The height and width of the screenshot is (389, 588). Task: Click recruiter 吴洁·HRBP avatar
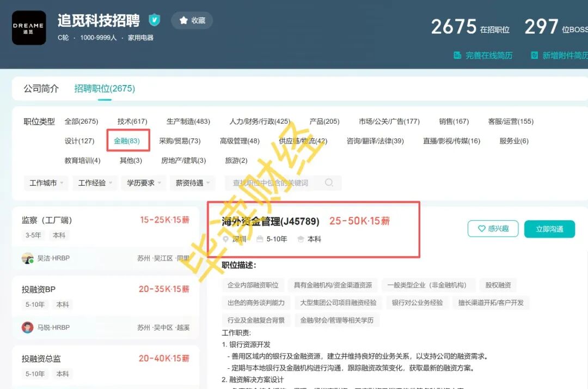[x=27, y=258]
